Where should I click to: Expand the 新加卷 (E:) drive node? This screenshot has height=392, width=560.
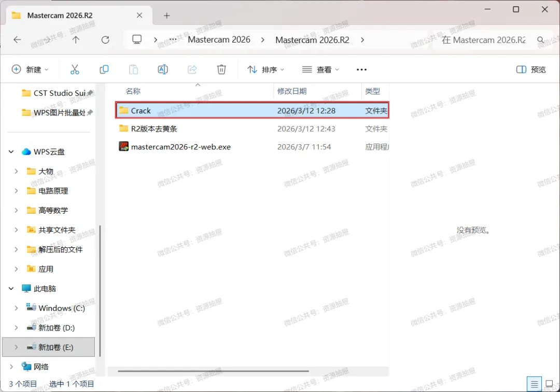click(16, 347)
